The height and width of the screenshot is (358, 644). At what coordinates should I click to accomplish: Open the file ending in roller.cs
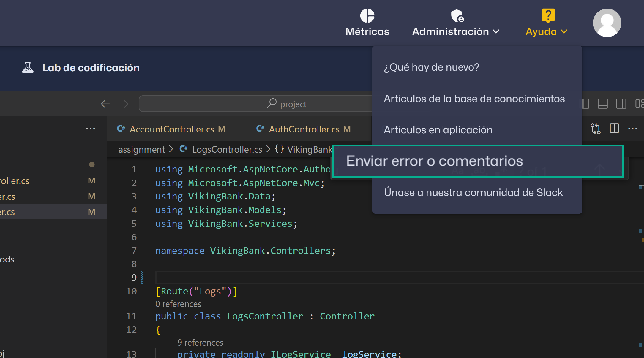pos(53,181)
